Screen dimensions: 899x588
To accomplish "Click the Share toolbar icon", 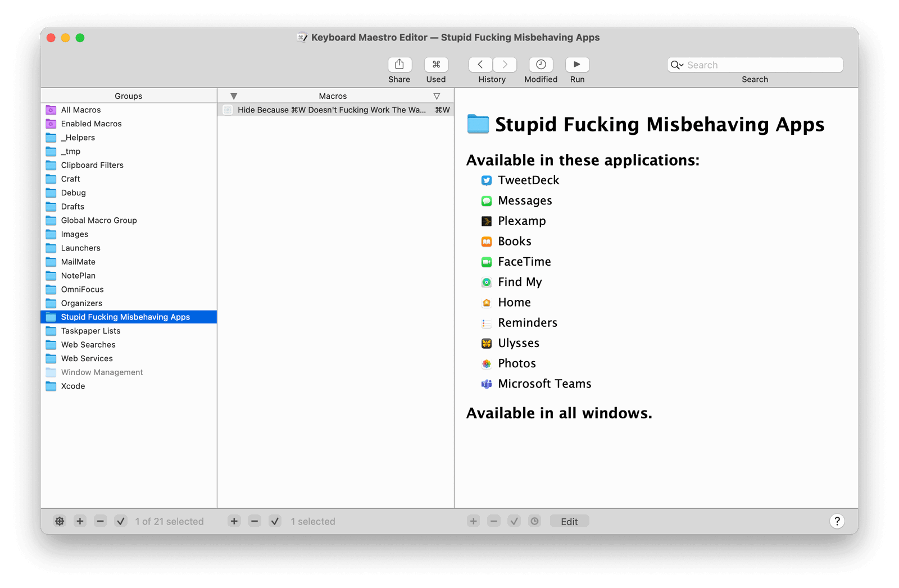I will 399,65.
